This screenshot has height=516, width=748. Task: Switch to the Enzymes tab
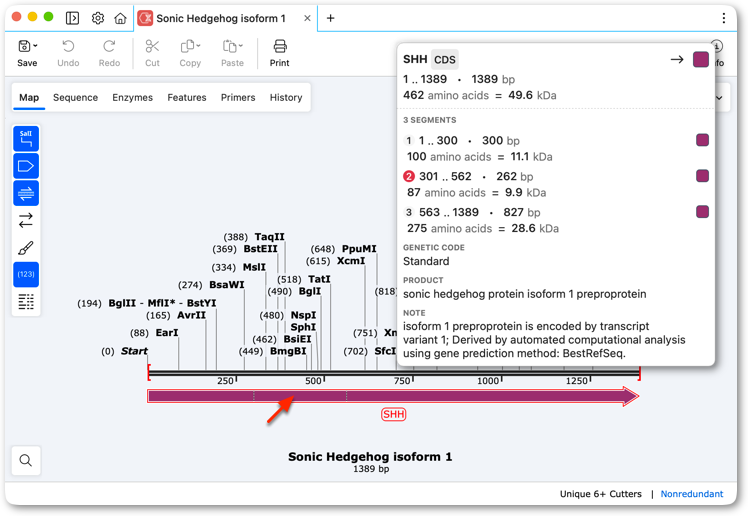[x=133, y=97]
